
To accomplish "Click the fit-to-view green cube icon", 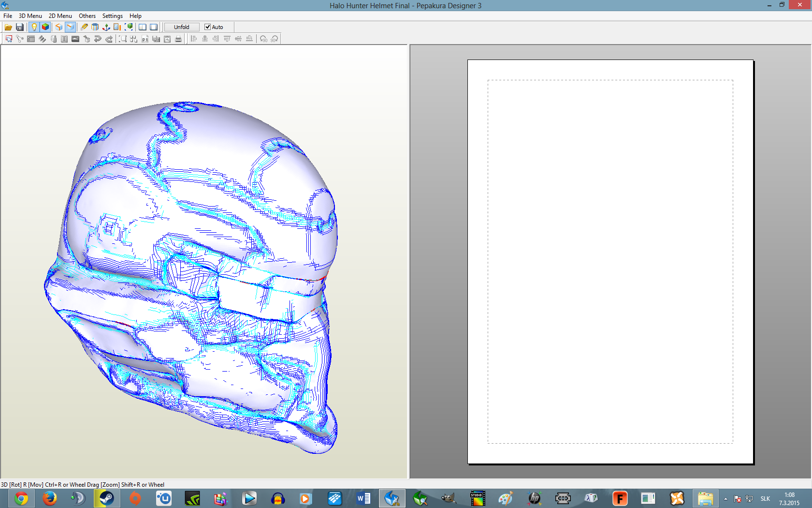I will click(129, 27).
